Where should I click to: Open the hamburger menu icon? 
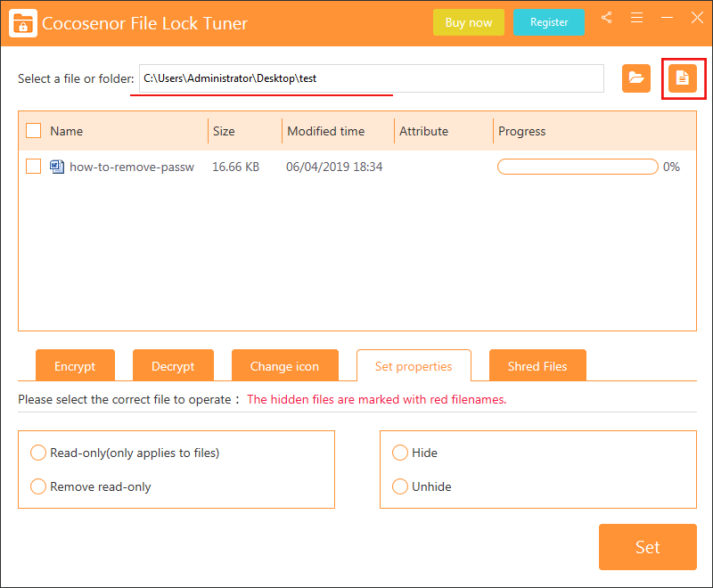(x=636, y=18)
